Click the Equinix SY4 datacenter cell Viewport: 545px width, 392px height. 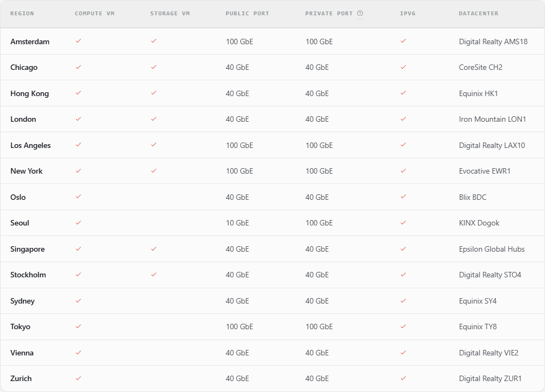[x=478, y=301]
